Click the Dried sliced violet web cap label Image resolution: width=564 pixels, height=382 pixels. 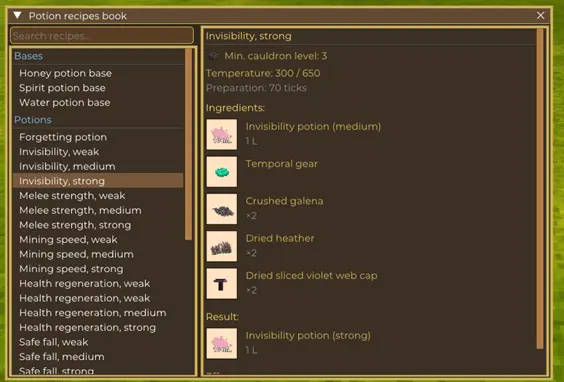(x=311, y=276)
